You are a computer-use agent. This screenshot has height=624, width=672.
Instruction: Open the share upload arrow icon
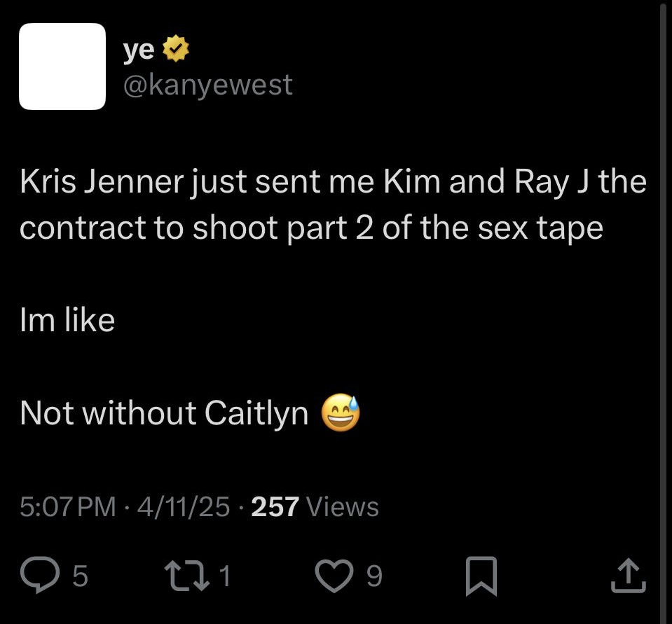pyautogui.click(x=629, y=575)
